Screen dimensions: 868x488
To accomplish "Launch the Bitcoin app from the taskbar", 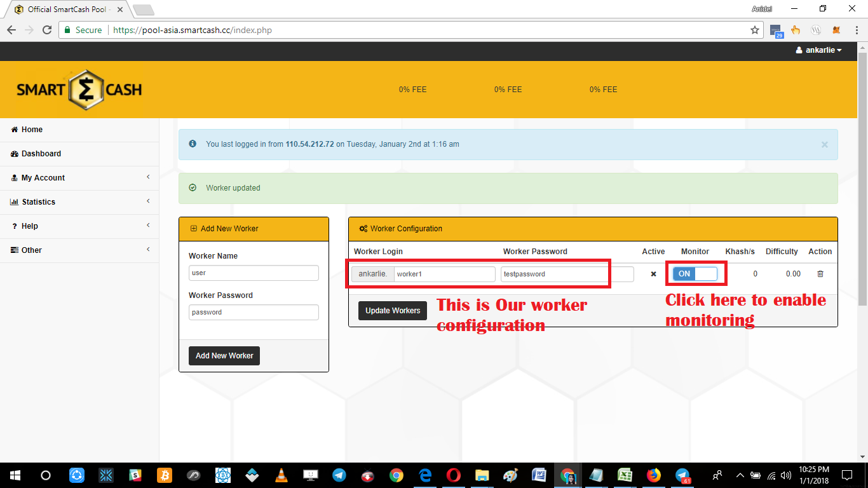I will 165,475.
